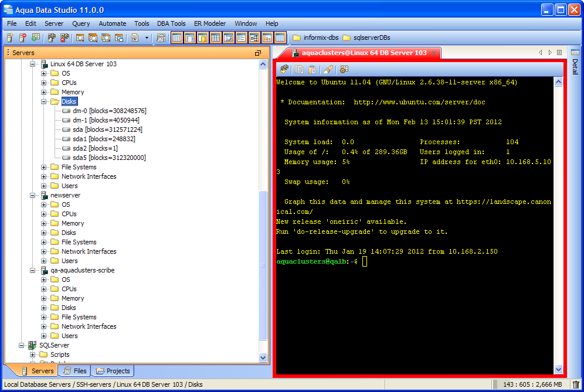Screen dimensions: 584x392
Task: Click the memory usage indicator 143 : 605 : 2,666 MB
Action: 532,384
